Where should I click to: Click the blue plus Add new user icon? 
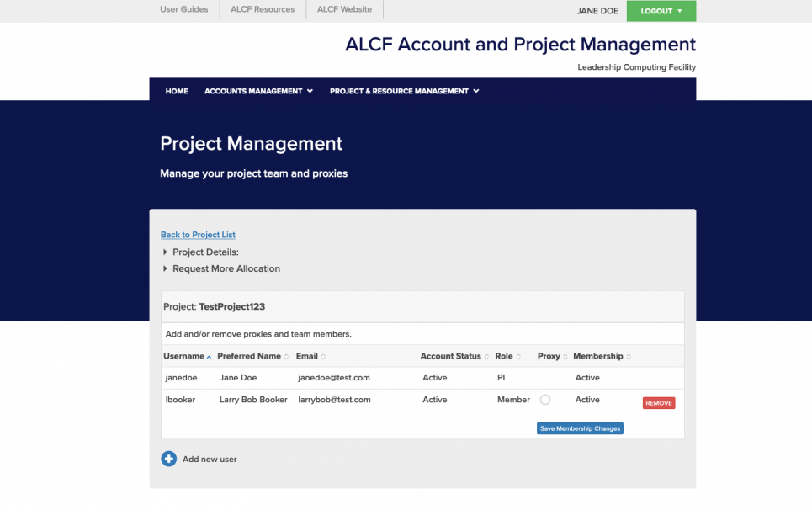pos(168,459)
